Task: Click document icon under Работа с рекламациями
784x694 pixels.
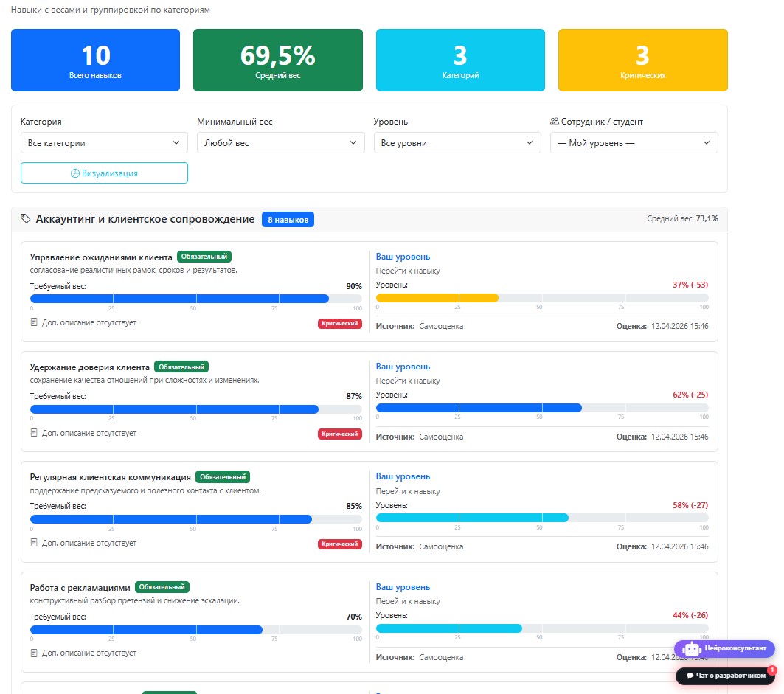Action: tap(34, 653)
